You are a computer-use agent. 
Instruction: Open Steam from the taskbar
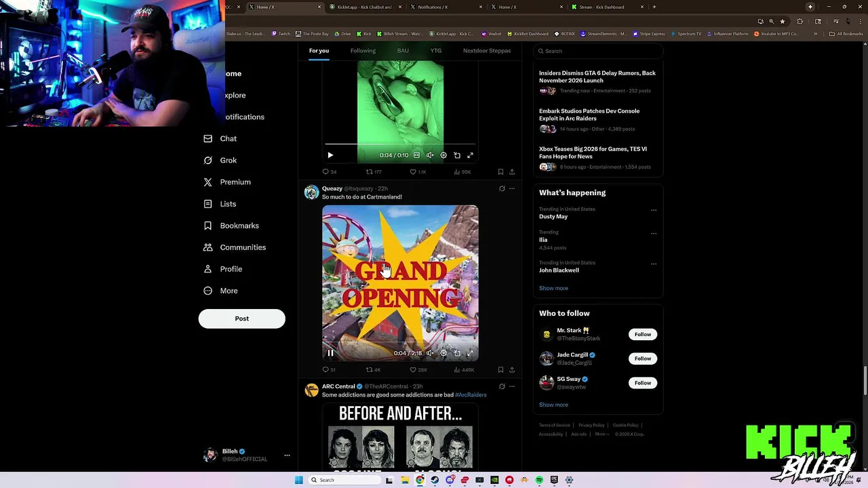435,480
